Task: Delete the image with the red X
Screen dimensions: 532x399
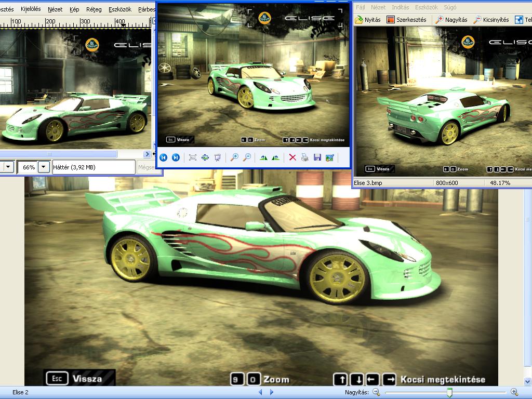Action: point(292,157)
